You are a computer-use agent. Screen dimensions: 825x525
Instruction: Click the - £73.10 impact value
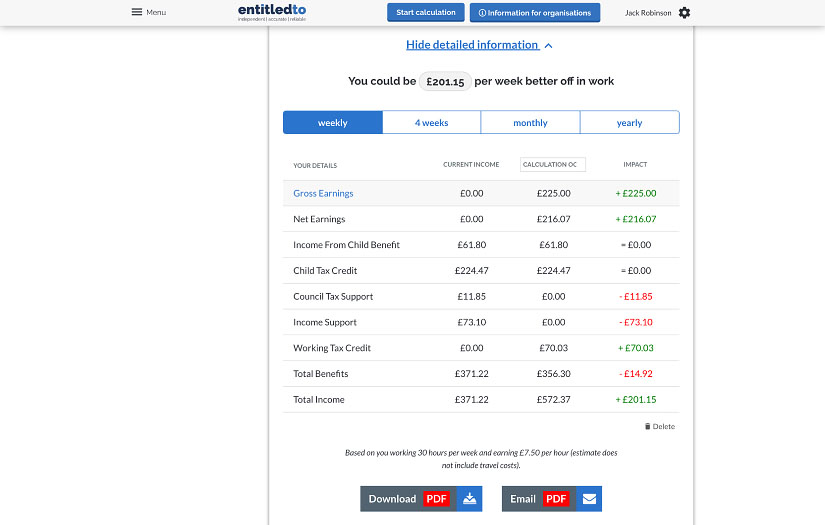pyautogui.click(x=636, y=322)
